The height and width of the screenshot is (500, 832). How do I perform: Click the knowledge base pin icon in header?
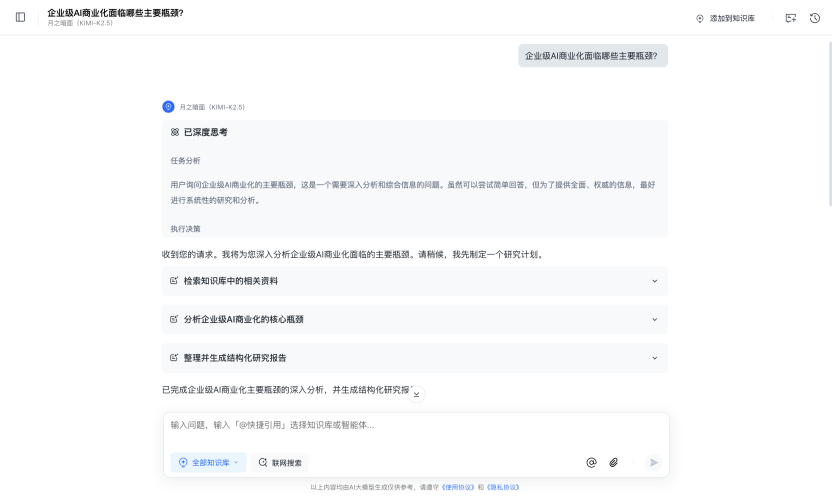pos(700,19)
